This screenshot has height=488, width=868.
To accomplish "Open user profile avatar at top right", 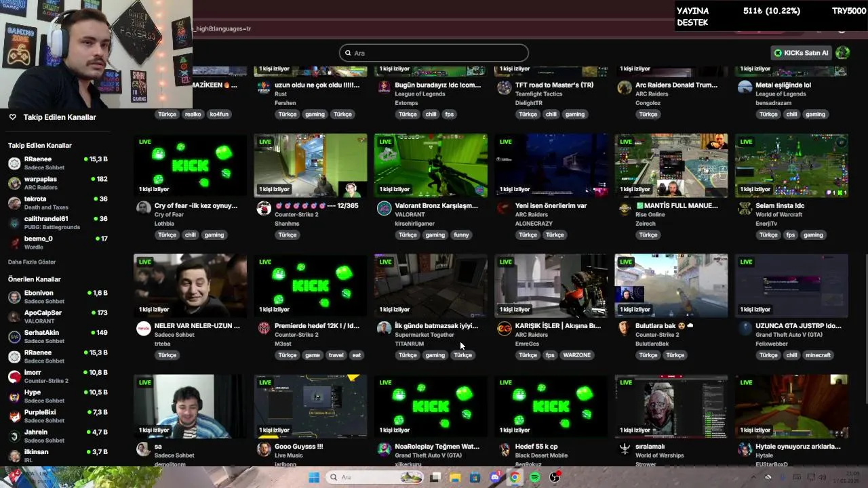I will click(843, 53).
